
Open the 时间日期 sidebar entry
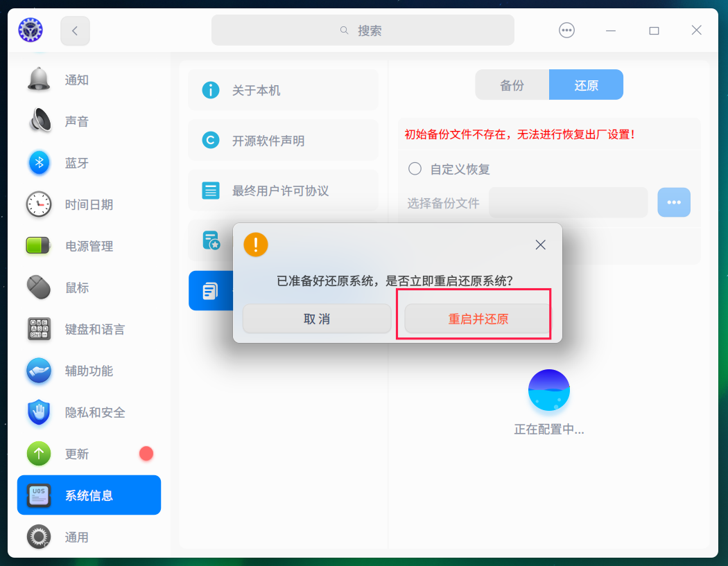[89, 204]
